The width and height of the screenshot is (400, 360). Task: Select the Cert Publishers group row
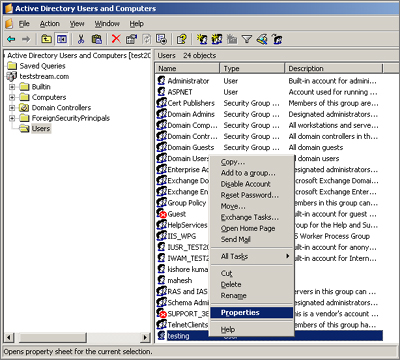click(269, 103)
